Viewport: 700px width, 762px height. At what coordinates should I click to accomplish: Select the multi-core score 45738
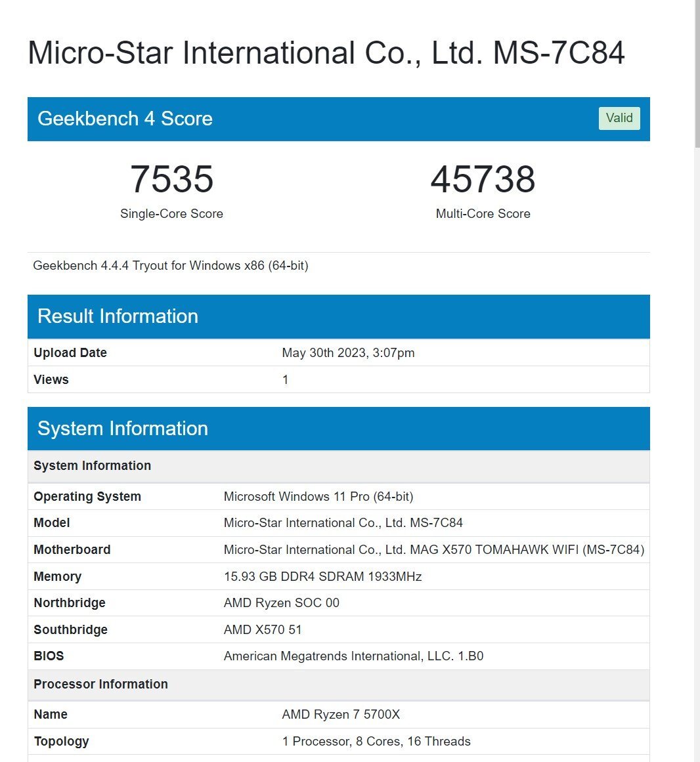tap(483, 179)
